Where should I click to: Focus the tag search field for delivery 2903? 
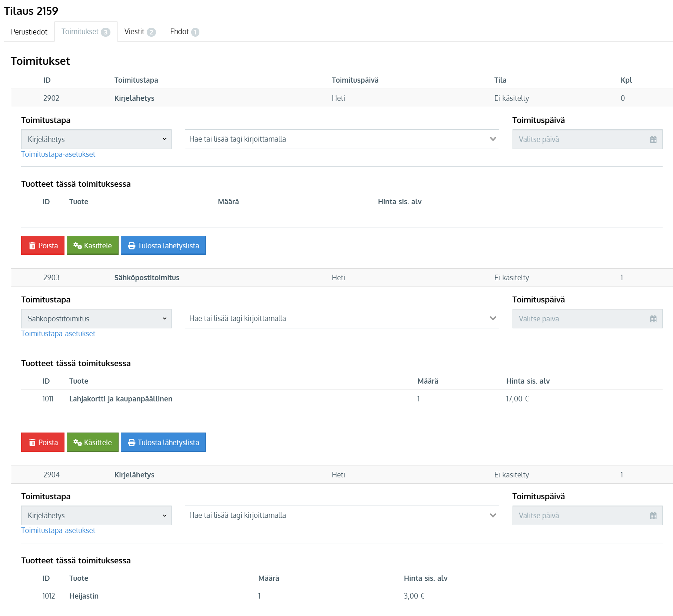pyautogui.click(x=342, y=319)
